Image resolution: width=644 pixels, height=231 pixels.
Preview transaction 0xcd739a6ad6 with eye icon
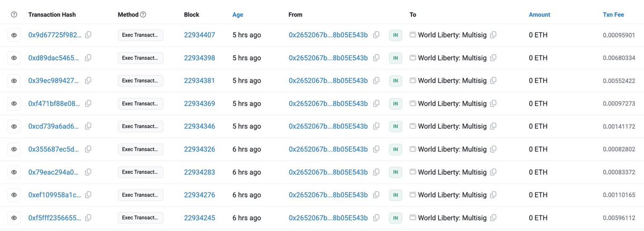pyautogui.click(x=14, y=126)
